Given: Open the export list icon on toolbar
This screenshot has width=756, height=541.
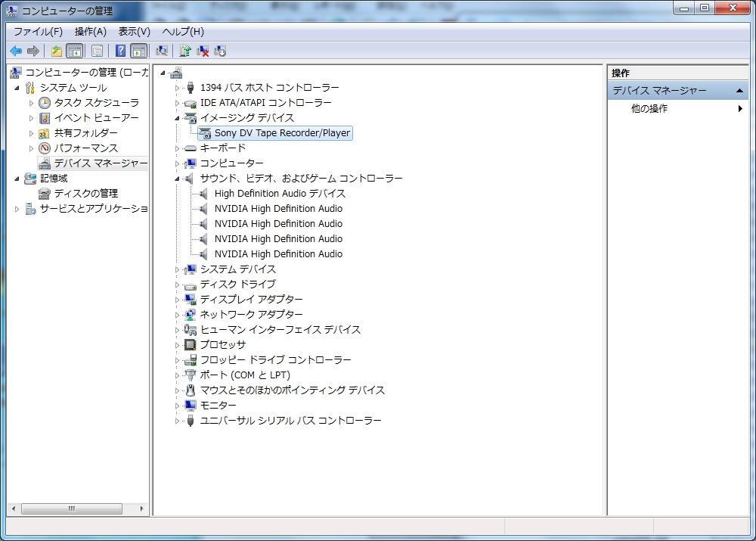Looking at the screenshot, I should [57, 51].
